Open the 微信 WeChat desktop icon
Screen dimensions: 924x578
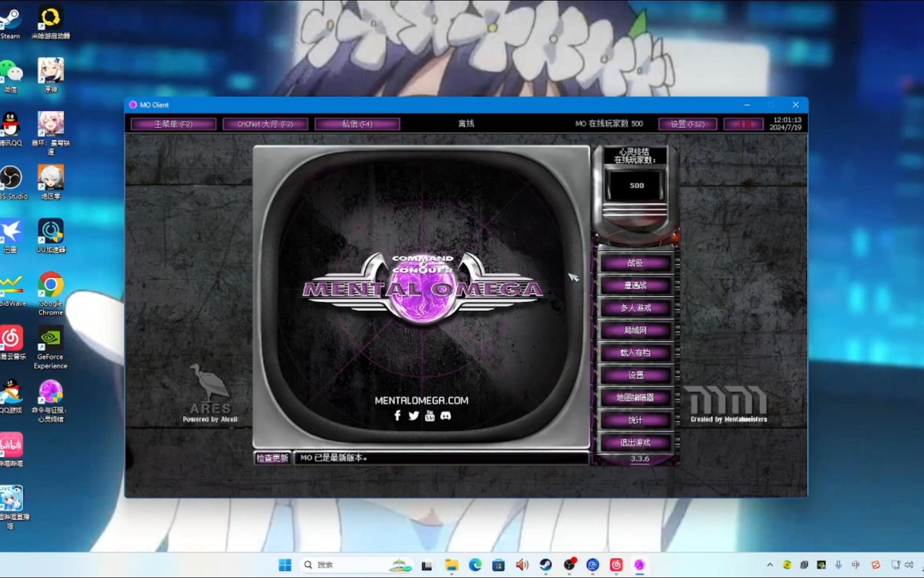pyautogui.click(x=10, y=75)
